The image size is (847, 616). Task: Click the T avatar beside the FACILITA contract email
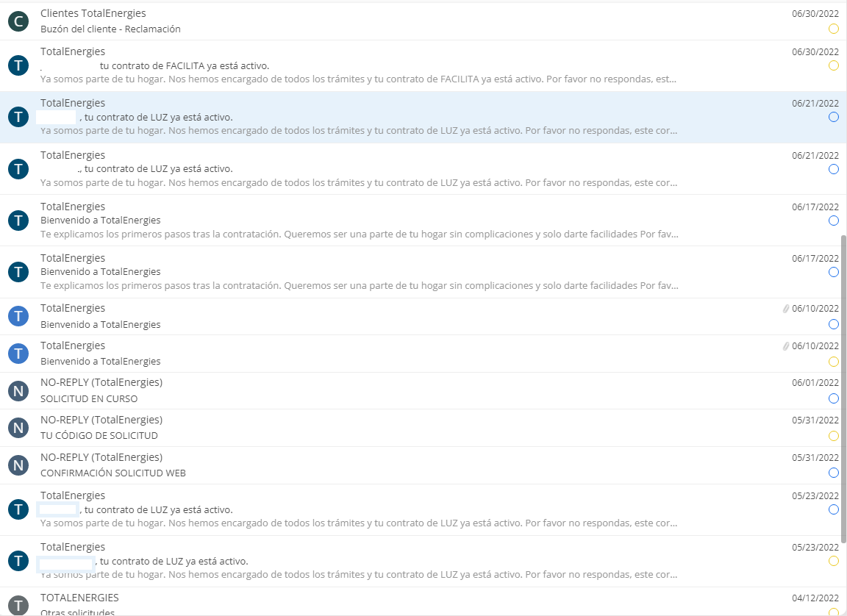18,65
